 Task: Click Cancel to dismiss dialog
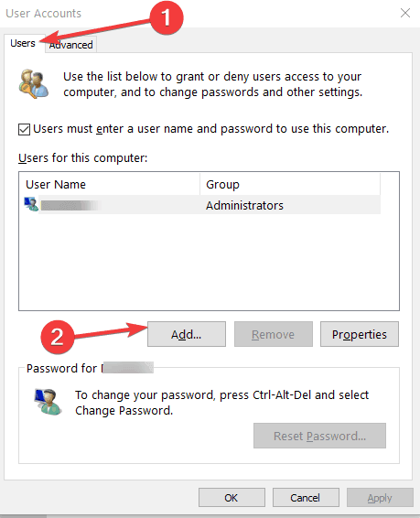coord(306,498)
